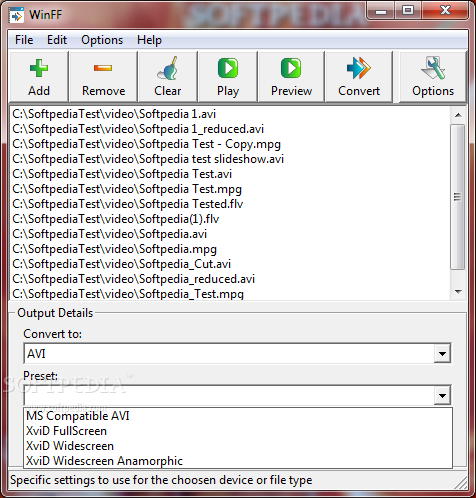Select Softpedia 1.avi in the file list
Viewport: 476px width, 498px height.
pyautogui.click(x=230, y=114)
